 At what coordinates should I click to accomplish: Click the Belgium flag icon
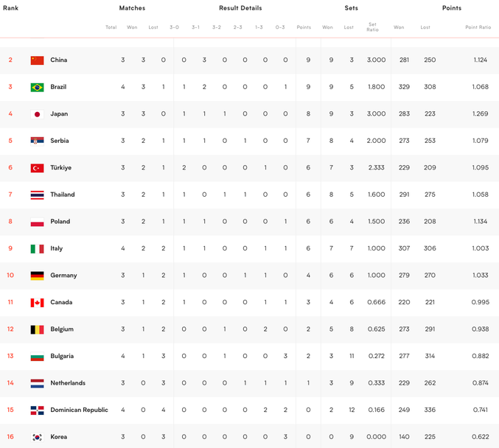[37, 329]
